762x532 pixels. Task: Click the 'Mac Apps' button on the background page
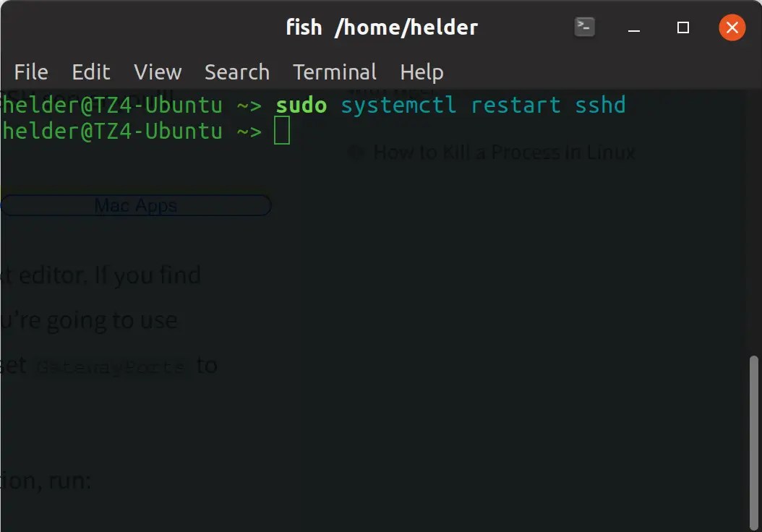click(136, 205)
